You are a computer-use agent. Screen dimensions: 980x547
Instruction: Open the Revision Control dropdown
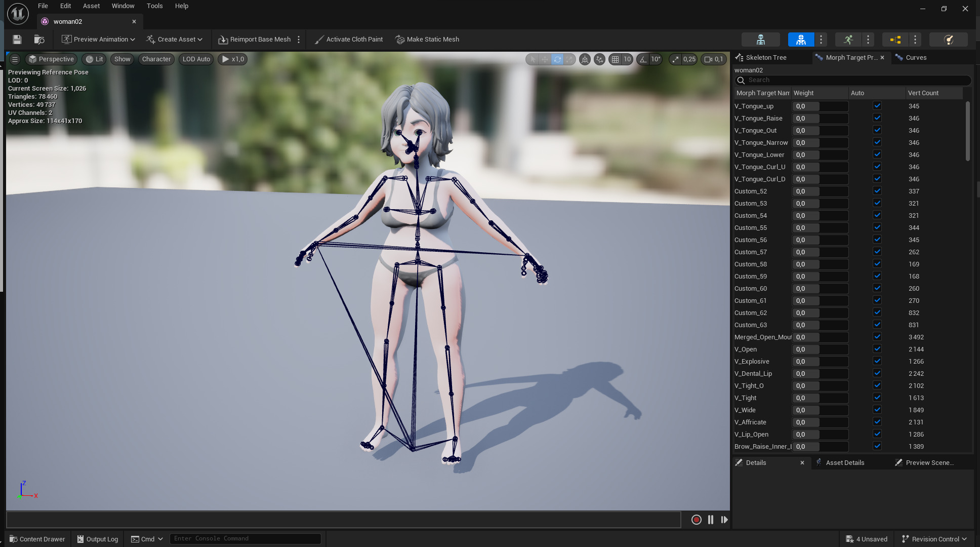coord(934,539)
